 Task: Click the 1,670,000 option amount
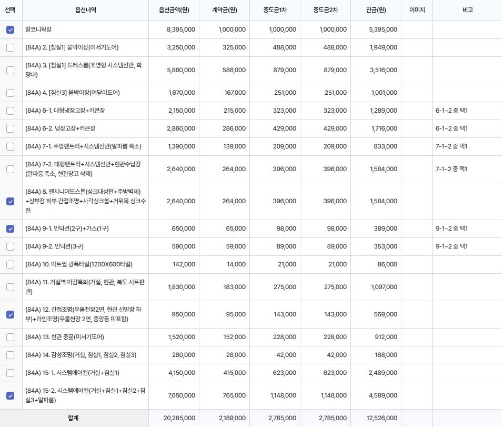click(x=182, y=93)
